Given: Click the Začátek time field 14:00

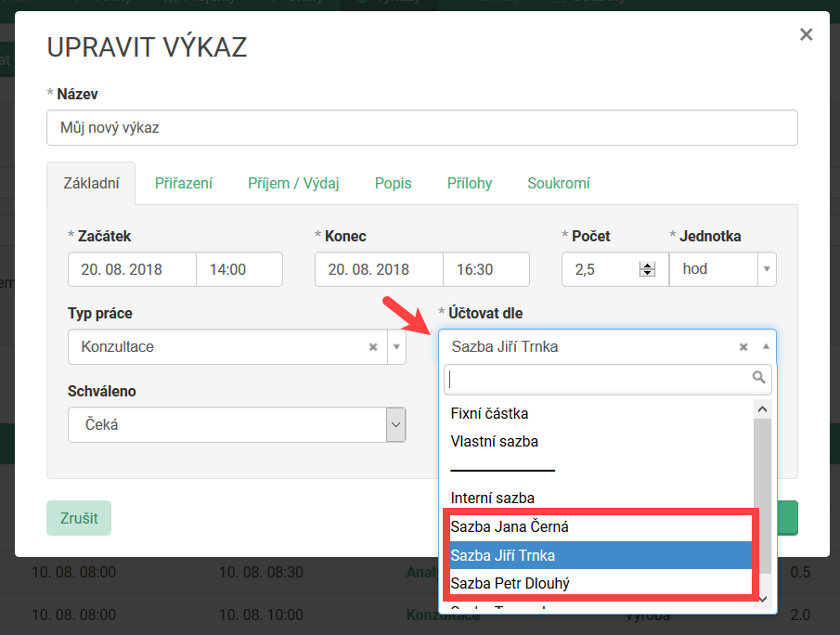Looking at the screenshot, I should 239,270.
